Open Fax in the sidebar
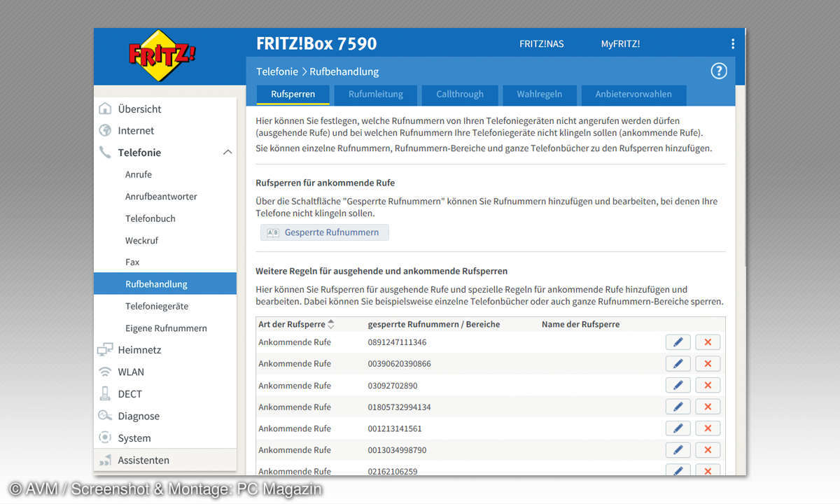This screenshot has width=840, height=504. [x=132, y=262]
